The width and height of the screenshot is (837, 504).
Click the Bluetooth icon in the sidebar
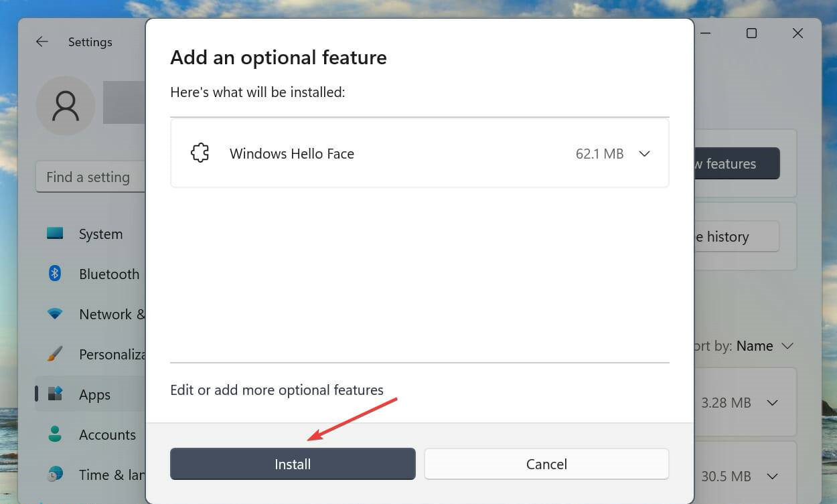tap(54, 274)
